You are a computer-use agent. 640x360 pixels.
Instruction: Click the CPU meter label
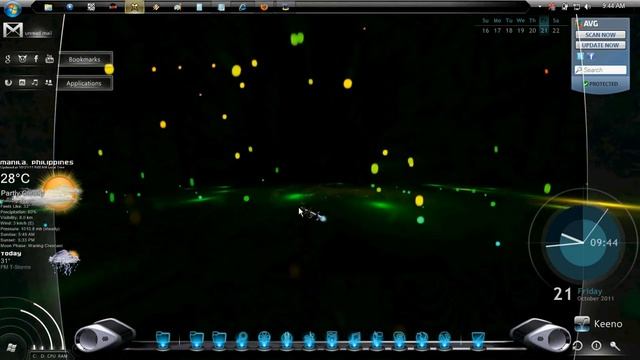pos(51,356)
